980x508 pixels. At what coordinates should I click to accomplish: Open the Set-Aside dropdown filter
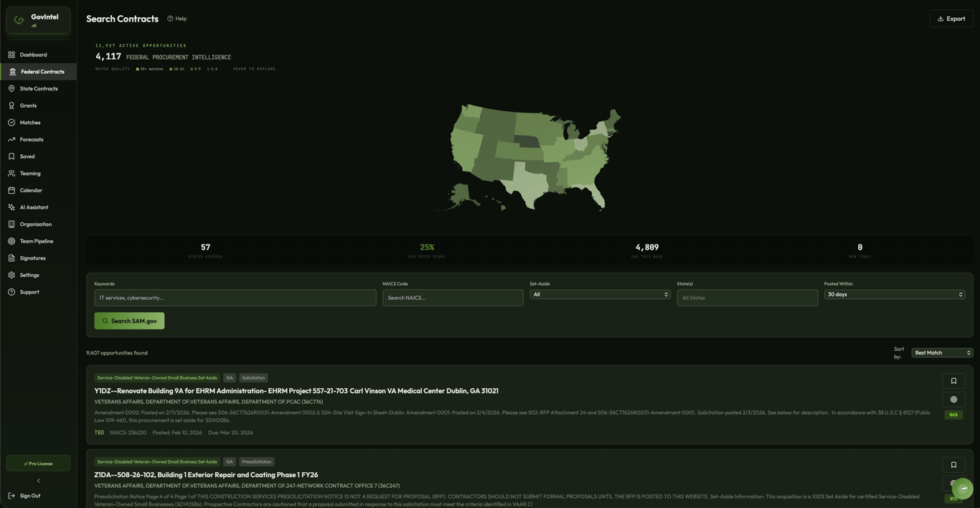tap(600, 294)
